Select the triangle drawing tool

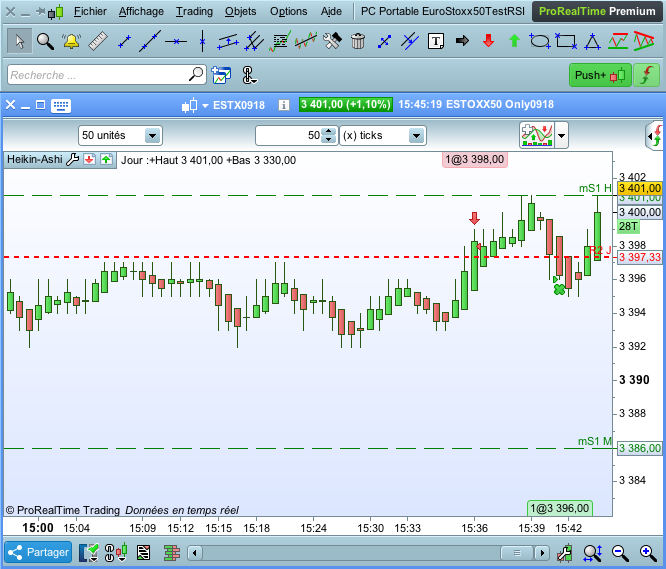(x=592, y=42)
